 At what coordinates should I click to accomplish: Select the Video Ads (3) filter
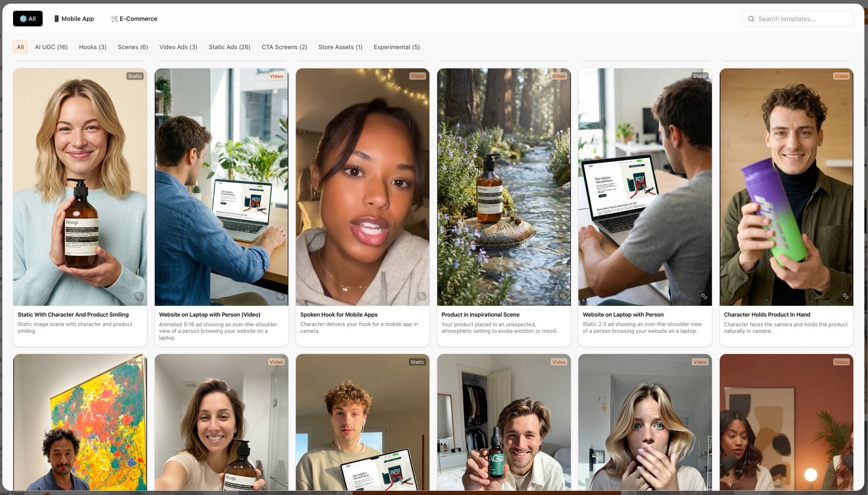pyautogui.click(x=178, y=47)
